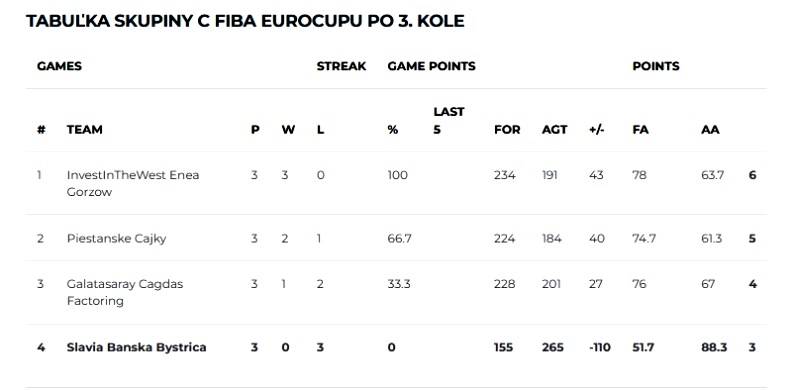
Task: Click the Slavia Banska Bystrica team row
Action: click(396, 347)
